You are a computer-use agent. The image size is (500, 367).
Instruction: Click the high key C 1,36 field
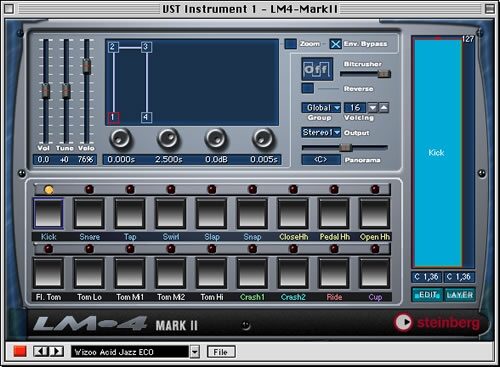click(459, 277)
